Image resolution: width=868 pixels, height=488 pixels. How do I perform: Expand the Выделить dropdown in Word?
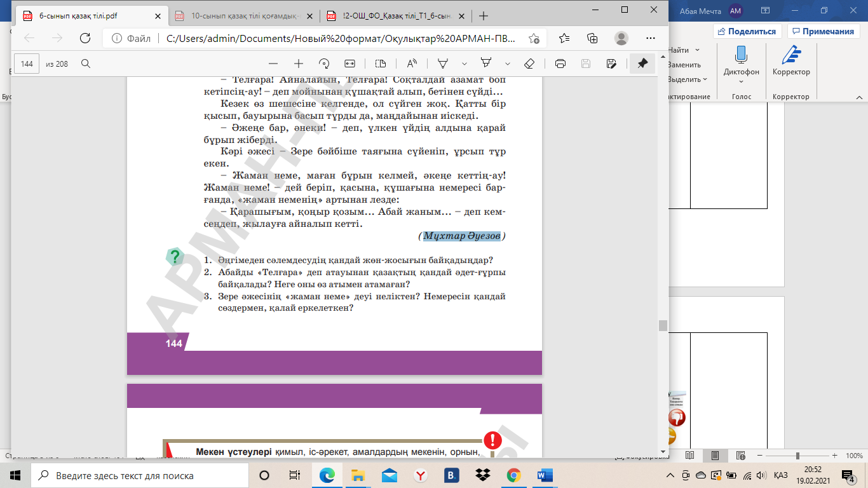tap(705, 79)
